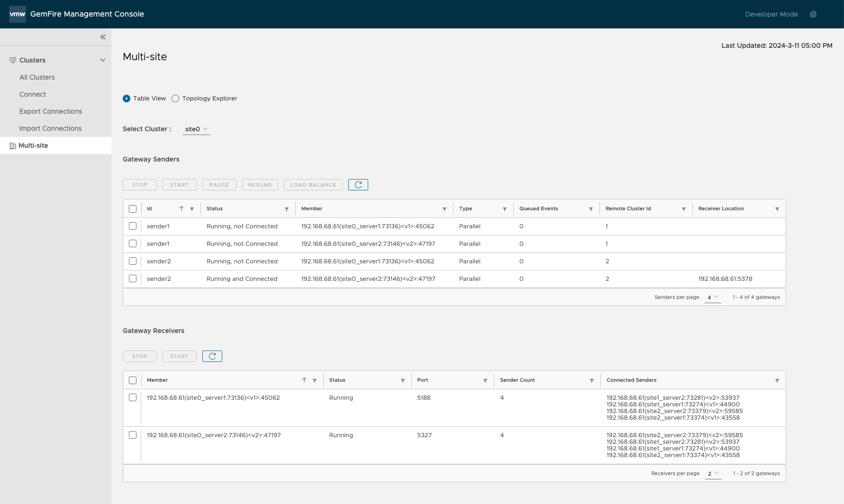Select all gateway receivers checkbox
The image size is (844, 504).
pyautogui.click(x=133, y=380)
